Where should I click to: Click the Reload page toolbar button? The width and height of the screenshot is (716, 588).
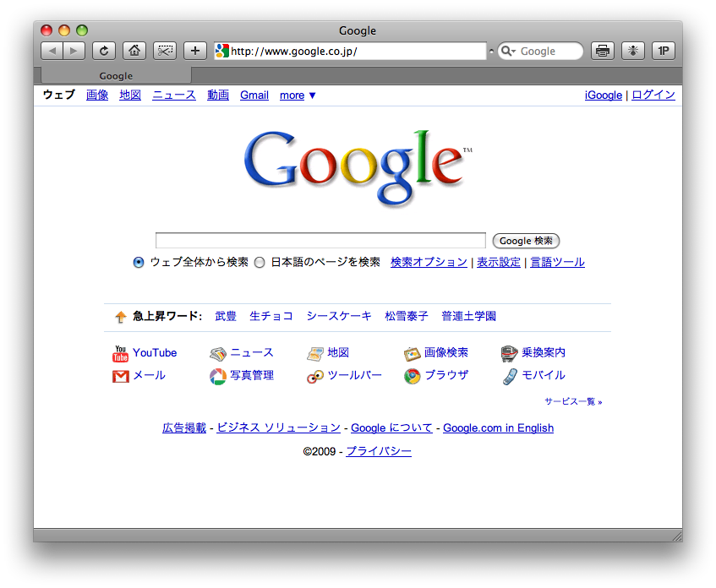104,51
